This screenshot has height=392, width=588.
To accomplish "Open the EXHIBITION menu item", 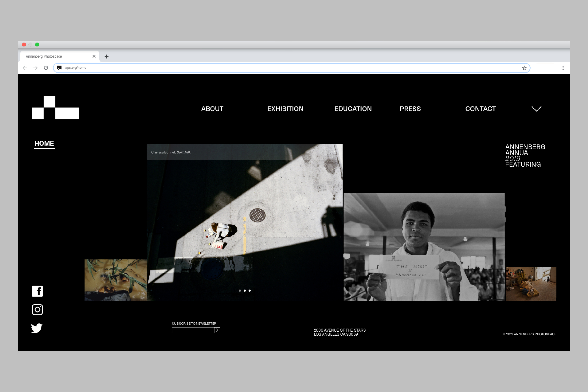I will (x=285, y=109).
